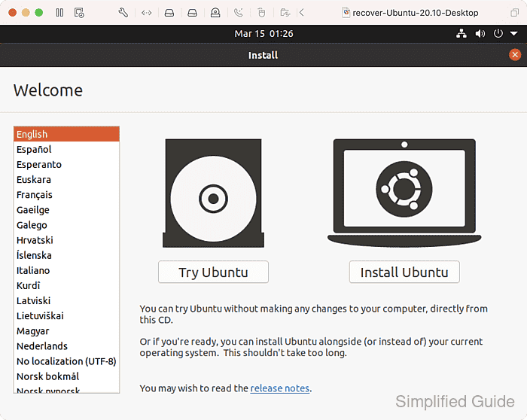Image resolution: width=527 pixels, height=420 pixels.
Task: Click the VM snapshot icon in toolbar
Action: tap(79, 13)
